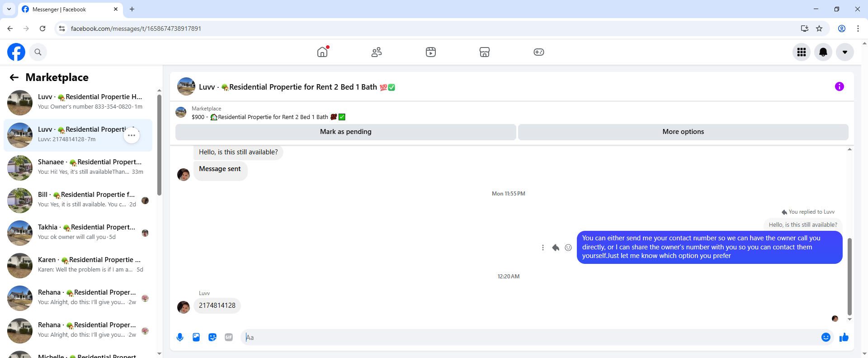Screen dimensions: 868x358
Task: Close the Messenger | Facebook tab
Action: [116, 9]
